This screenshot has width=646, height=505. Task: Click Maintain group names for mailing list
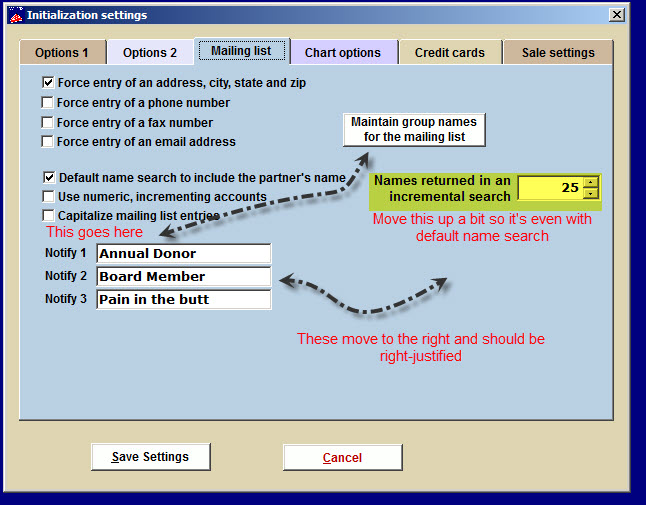click(x=414, y=129)
